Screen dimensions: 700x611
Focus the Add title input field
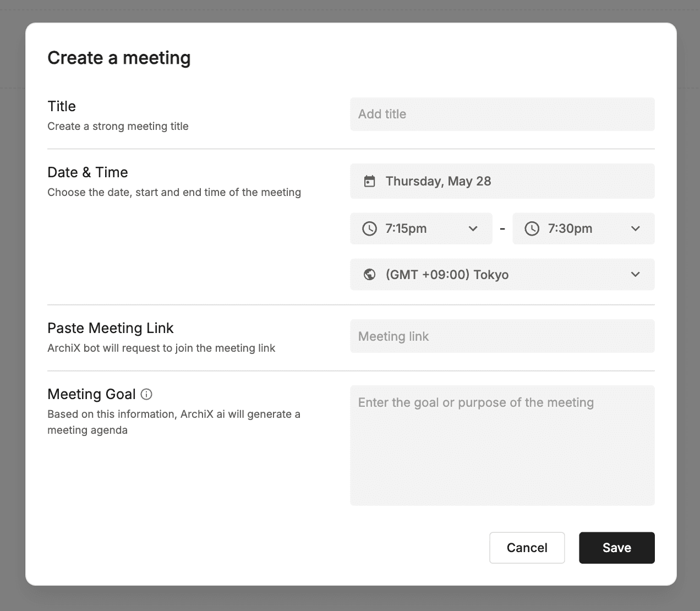502,114
